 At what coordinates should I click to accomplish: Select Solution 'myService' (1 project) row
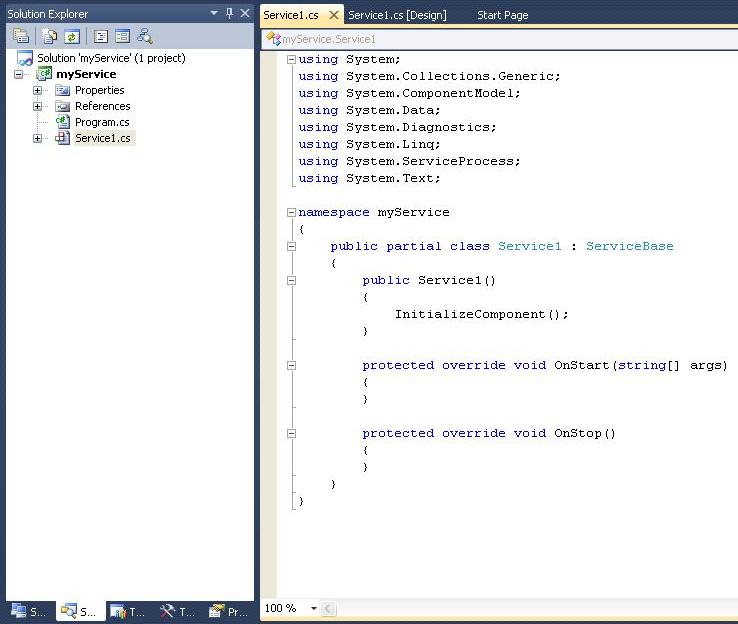point(111,58)
